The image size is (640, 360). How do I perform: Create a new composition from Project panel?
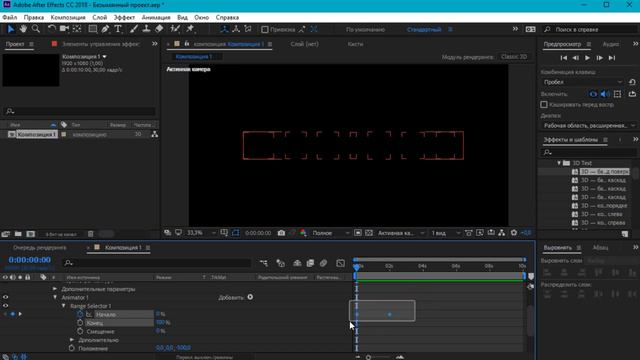[31, 234]
